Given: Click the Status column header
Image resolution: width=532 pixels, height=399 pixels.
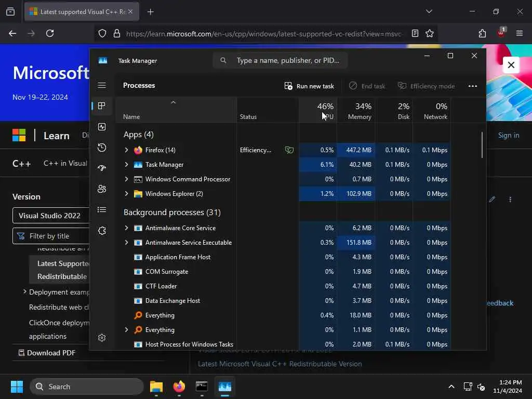Looking at the screenshot, I should click(268, 111).
